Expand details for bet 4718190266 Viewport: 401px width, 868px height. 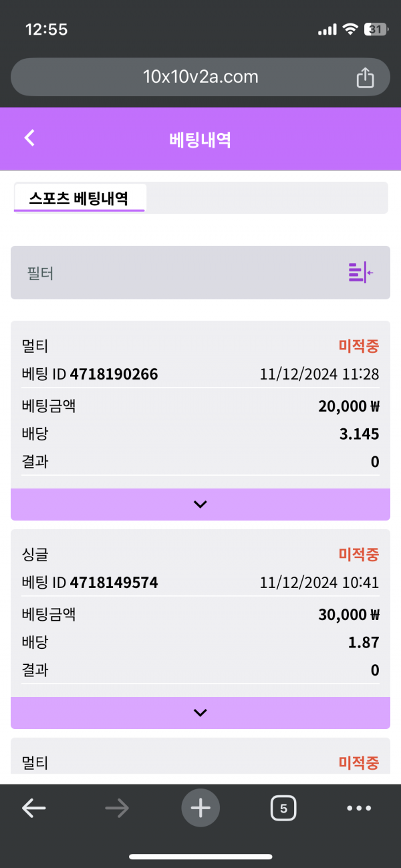tap(200, 504)
